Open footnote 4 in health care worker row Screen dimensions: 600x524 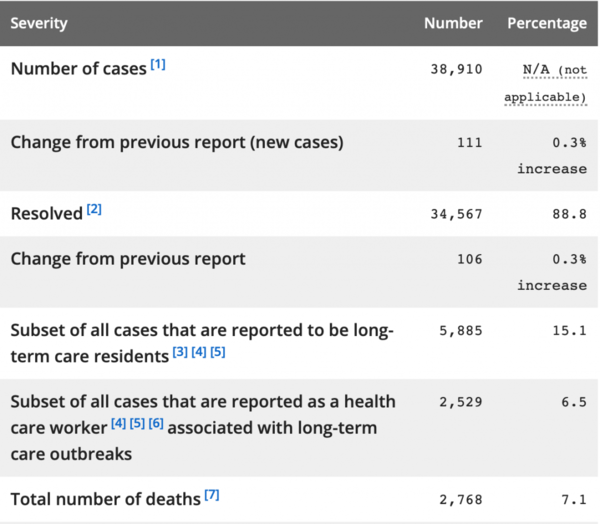119,424
